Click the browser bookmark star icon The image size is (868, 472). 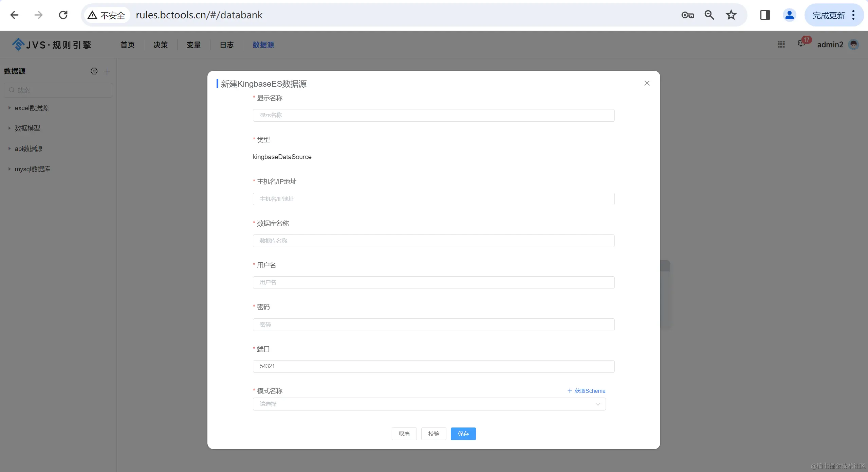(731, 15)
